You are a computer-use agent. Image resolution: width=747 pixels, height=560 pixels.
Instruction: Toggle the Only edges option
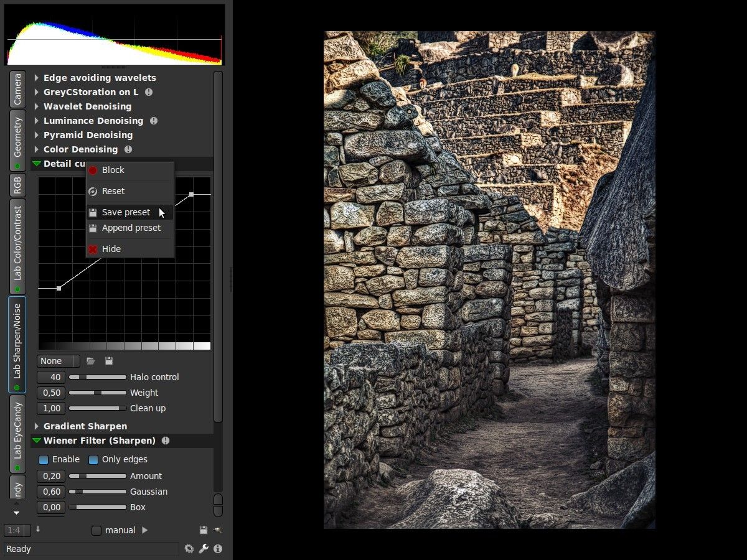pos(93,459)
